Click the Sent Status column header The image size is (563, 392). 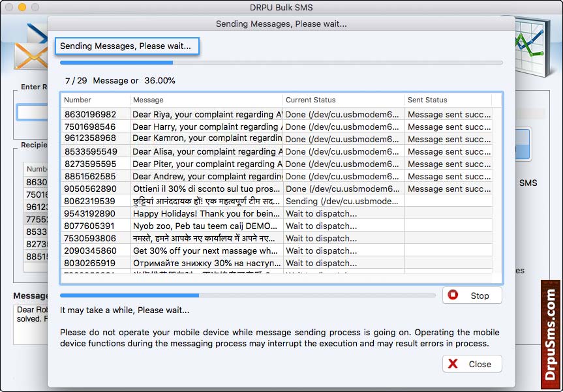click(448, 100)
